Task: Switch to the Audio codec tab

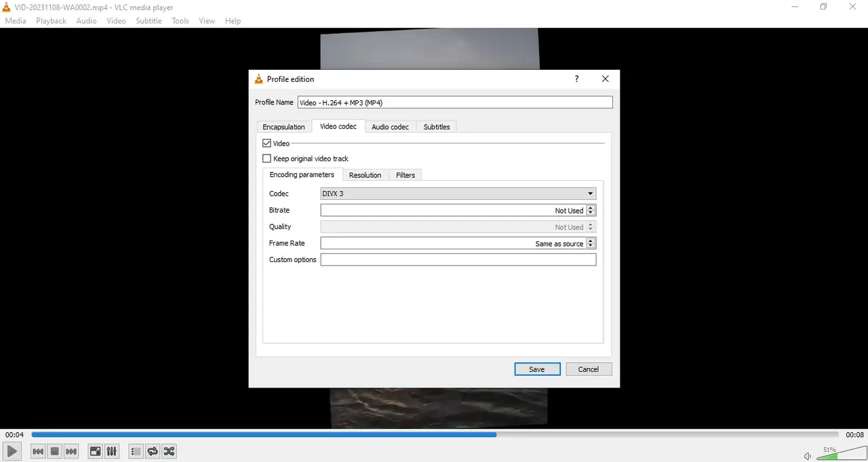Action: [x=390, y=127]
